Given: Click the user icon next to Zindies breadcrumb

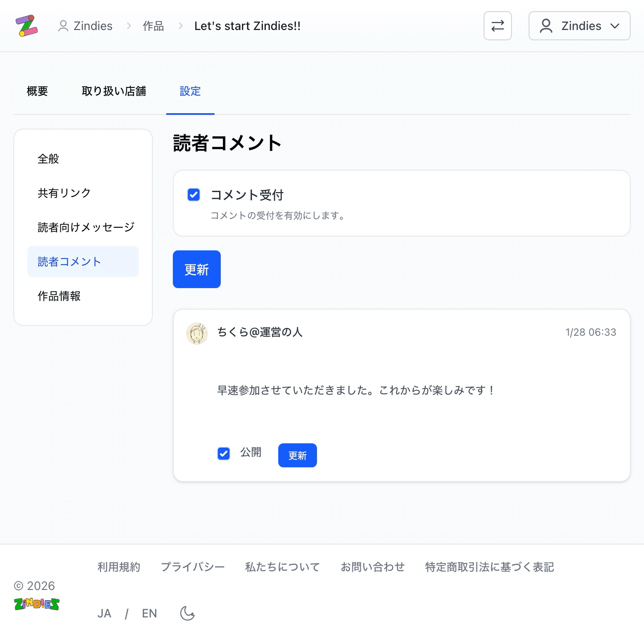Looking at the screenshot, I should coord(63,26).
